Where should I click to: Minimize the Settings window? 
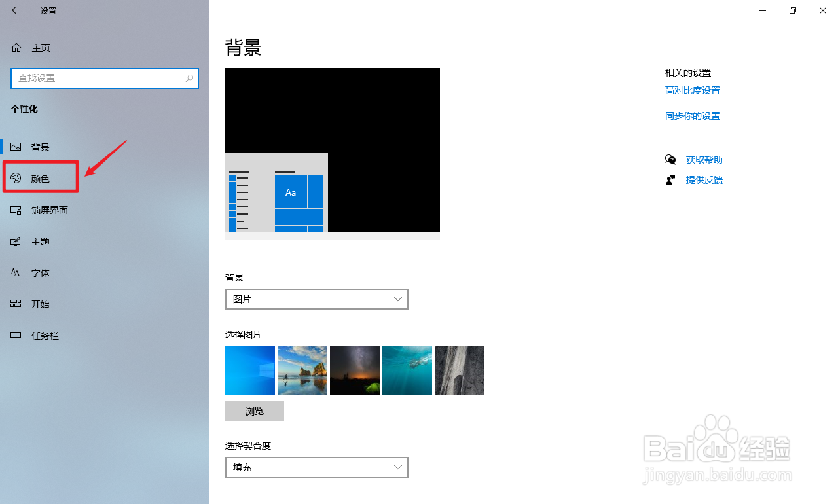pos(763,10)
